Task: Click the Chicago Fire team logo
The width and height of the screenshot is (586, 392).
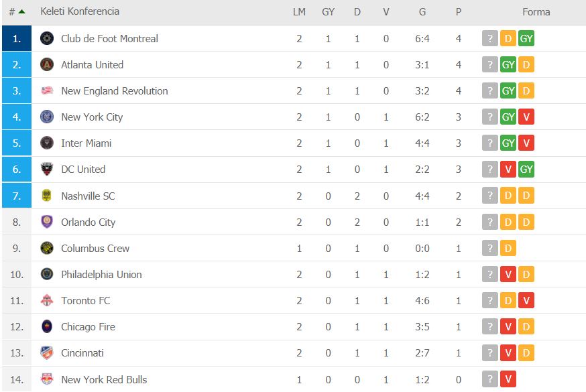Action: [x=47, y=327]
